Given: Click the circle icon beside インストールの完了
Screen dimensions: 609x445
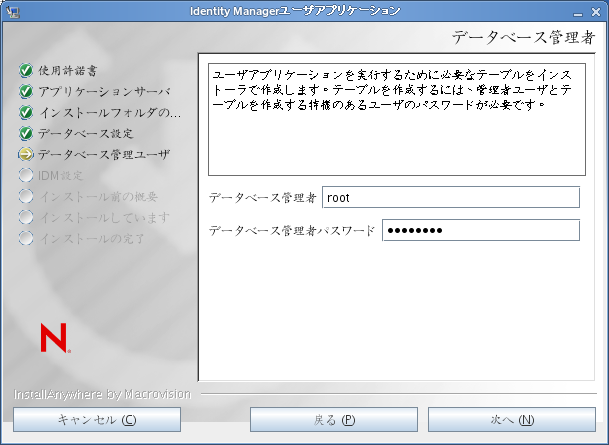Looking at the screenshot, I should pyautogui.click(x=26, y=238).
